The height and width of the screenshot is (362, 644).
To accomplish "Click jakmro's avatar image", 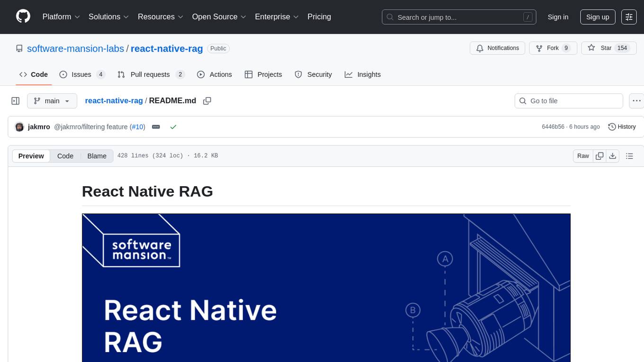I will tap(19, 127).
